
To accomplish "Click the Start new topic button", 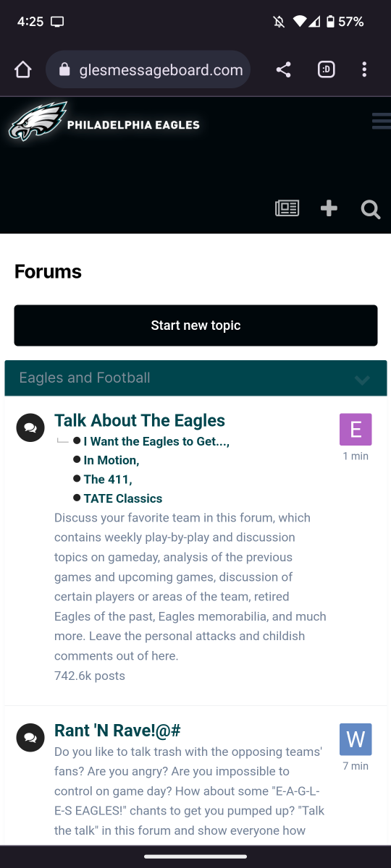I will [x=195, y=325].
